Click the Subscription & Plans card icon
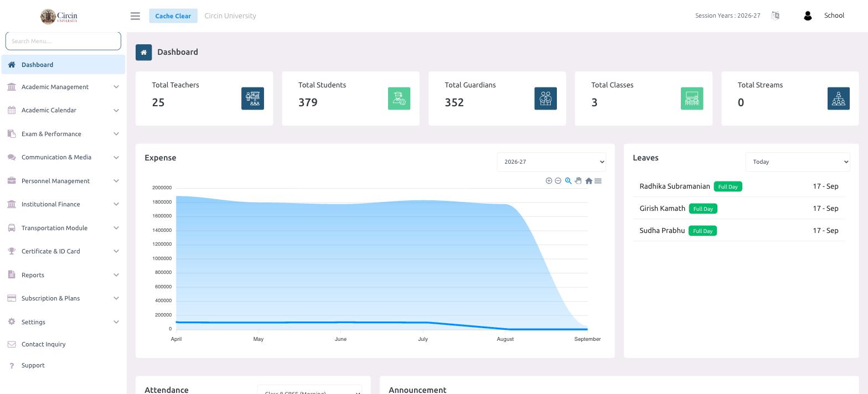 (12, 298)
